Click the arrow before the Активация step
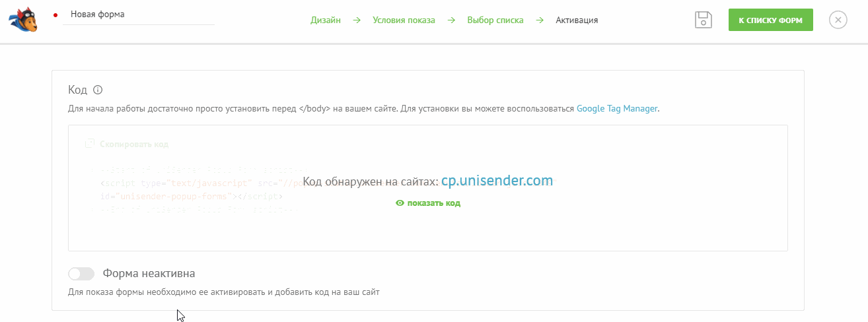The height and width of the screenshot is (322, 868). click(540, 20)
